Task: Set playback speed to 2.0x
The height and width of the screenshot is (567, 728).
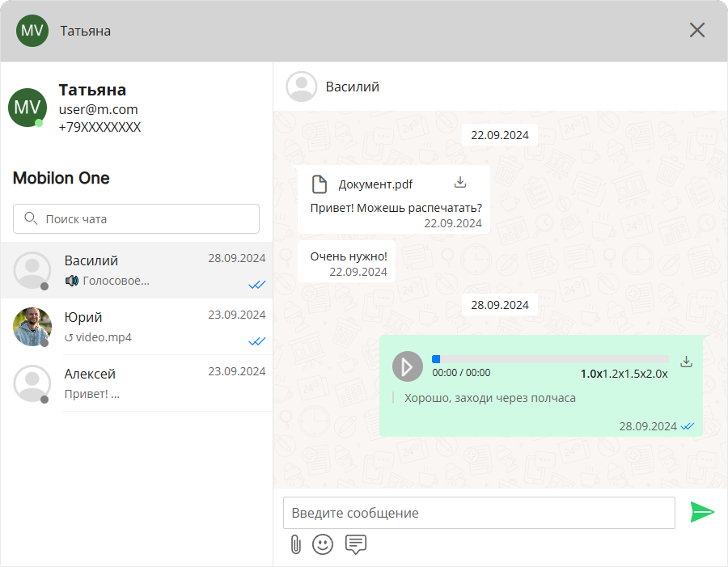Action: (x=658, y=374)
